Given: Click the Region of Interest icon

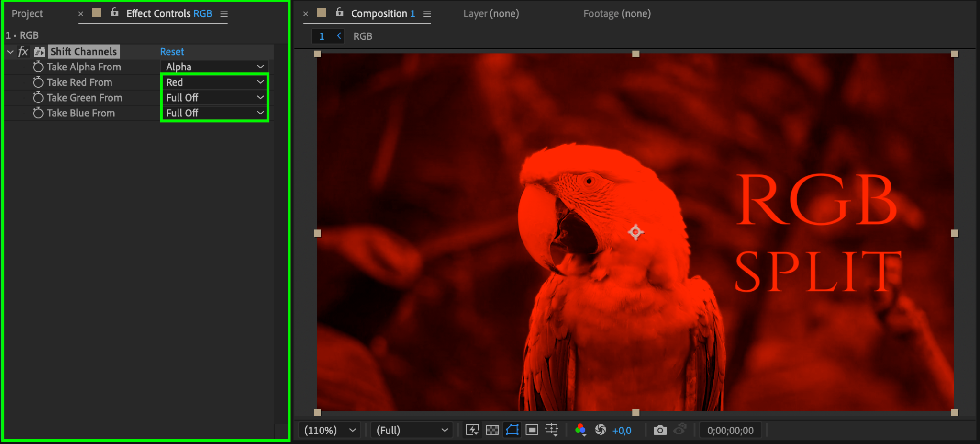Looking at the screenshot, I should [x=532, y=430].
